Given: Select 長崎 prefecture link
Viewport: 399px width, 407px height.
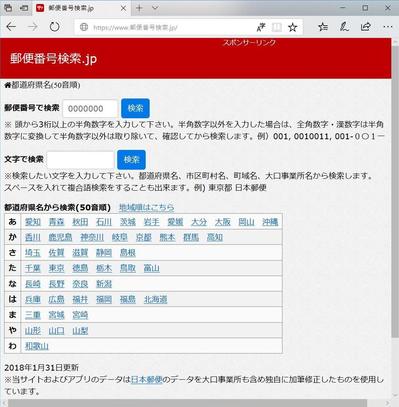Looking at the screenshot, I should tap(33, 284).
